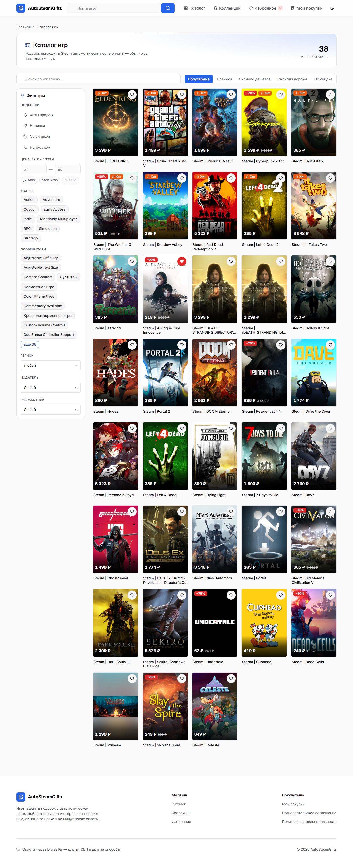Click heart on Baldur's Gate 3 card

pyautogui.click(x=231, y=95)
